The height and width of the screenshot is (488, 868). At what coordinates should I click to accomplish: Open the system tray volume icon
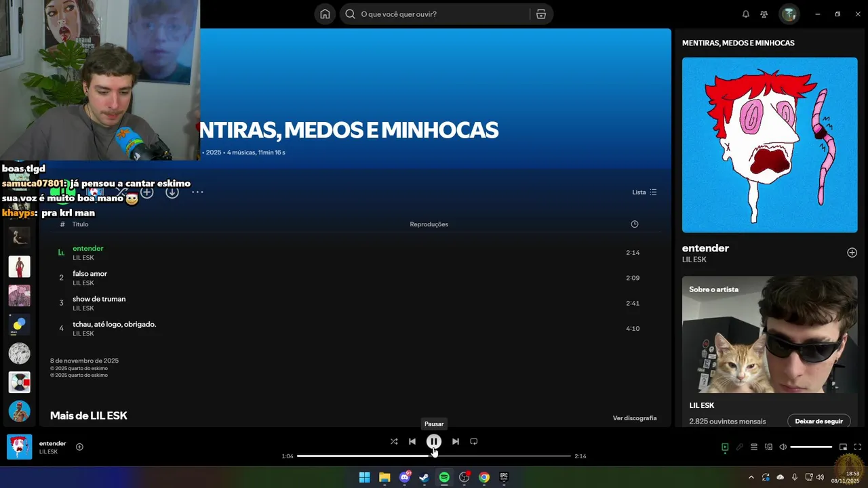(x=821, y=477)
